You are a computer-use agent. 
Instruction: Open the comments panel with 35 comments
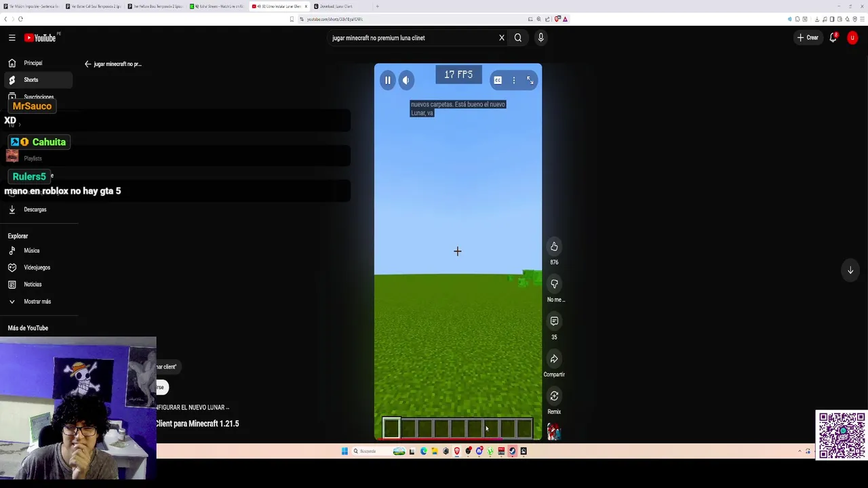click(x=554, y=321)
